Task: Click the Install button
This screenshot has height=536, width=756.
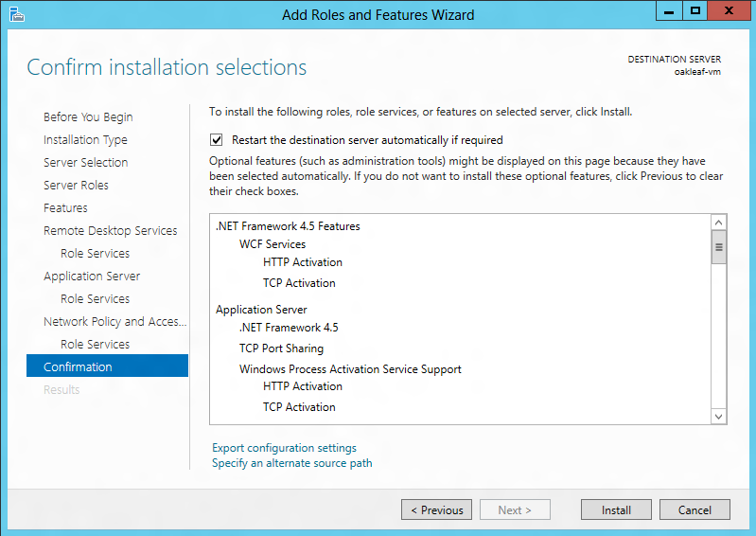Action: tap(616, 509)
